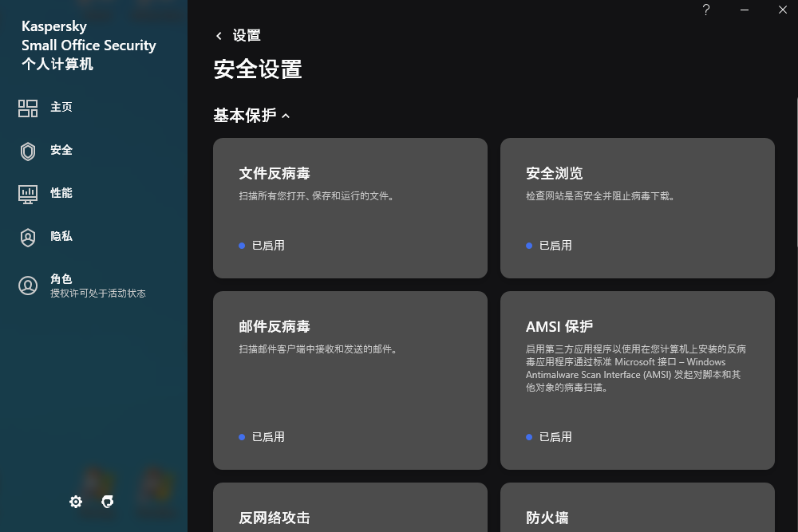Collapse the 基本保护 section chevron
Image resolution: width=798 pixels, height=532 pixels.
pyautogui.click(x=286, y=116)
